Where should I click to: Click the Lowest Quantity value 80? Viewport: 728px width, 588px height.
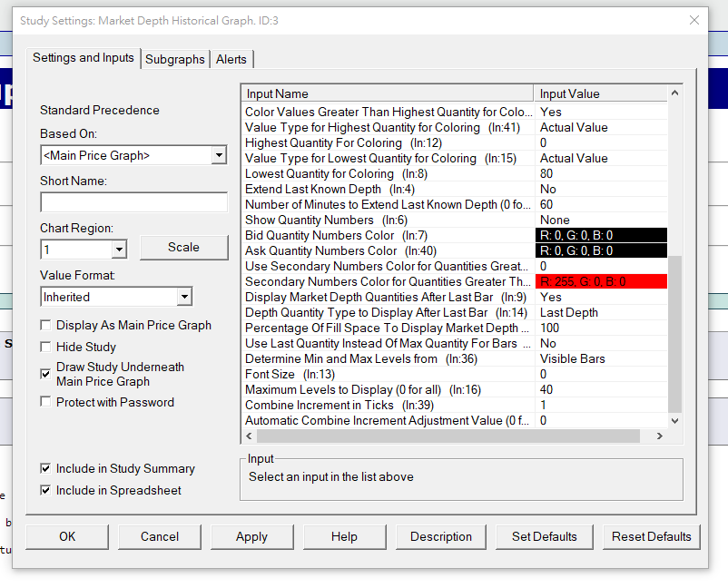pyautogui.click(x=546, y=173)
